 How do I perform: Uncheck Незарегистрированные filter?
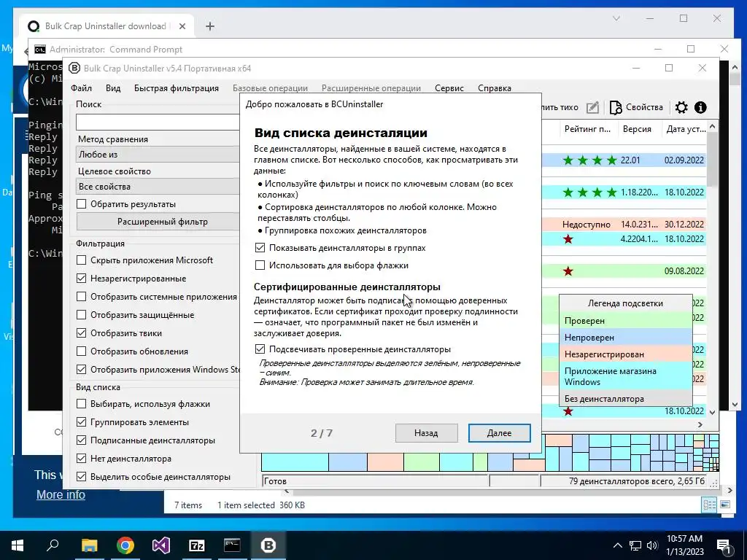82,278
